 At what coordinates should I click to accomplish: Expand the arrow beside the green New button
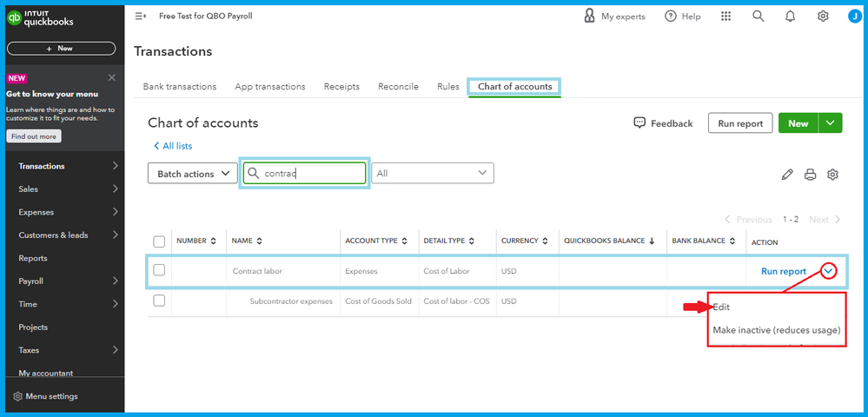(831, 123)
